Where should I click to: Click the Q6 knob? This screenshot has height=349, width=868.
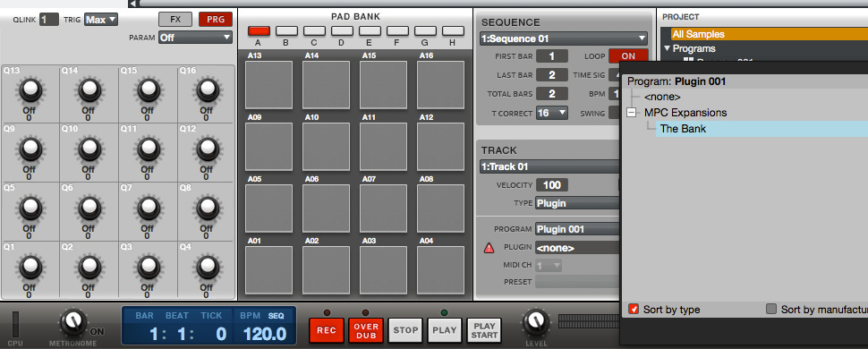point(89,209)
